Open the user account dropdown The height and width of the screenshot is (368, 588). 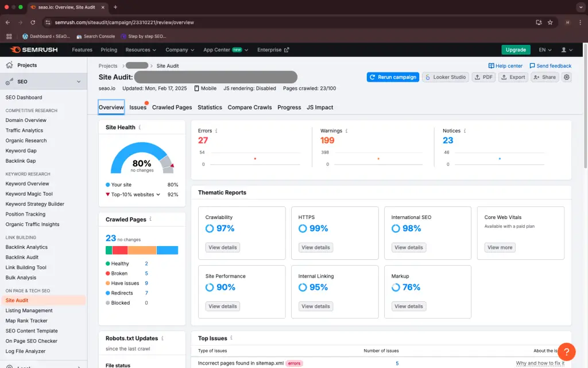[567, 49]
